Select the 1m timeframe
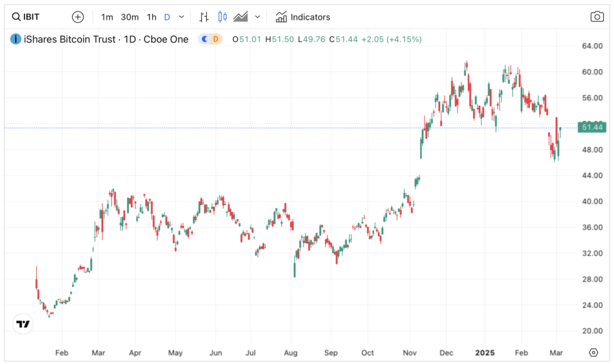 [107, 17]
